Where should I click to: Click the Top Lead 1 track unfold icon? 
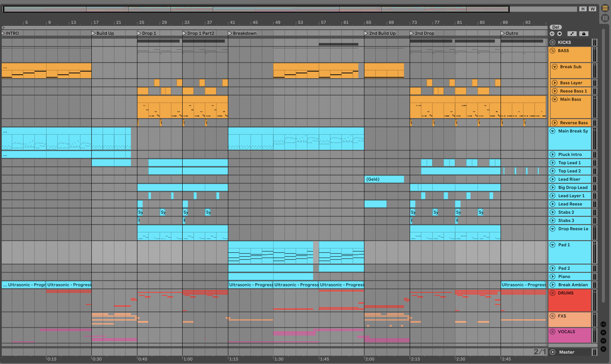[x=553, y=163]
